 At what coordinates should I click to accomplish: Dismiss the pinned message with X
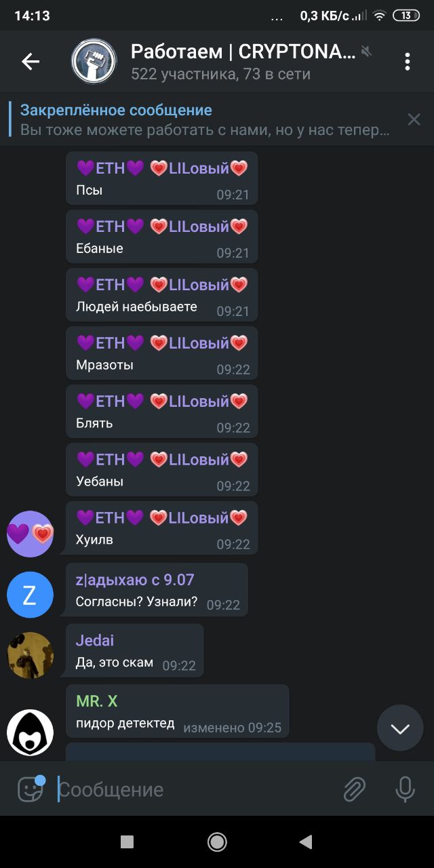(414, 119)
